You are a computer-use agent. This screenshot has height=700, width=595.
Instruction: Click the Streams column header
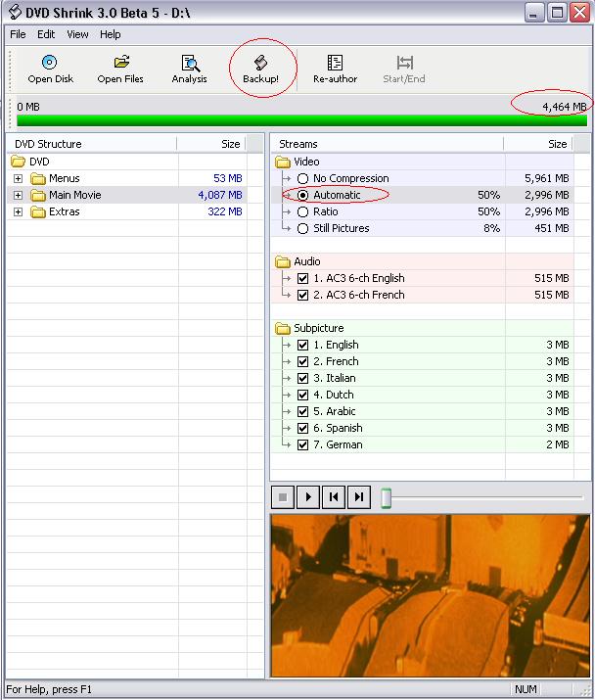[387, 144]
